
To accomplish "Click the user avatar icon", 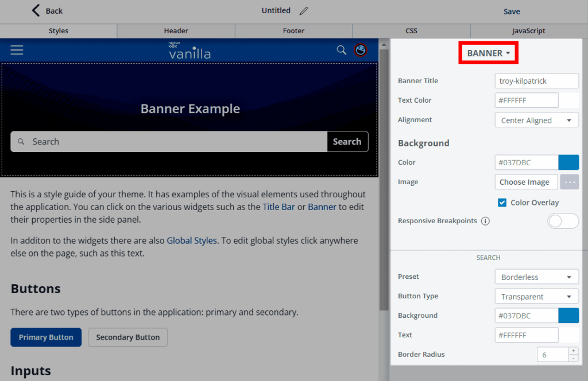I will pos(361,50).
